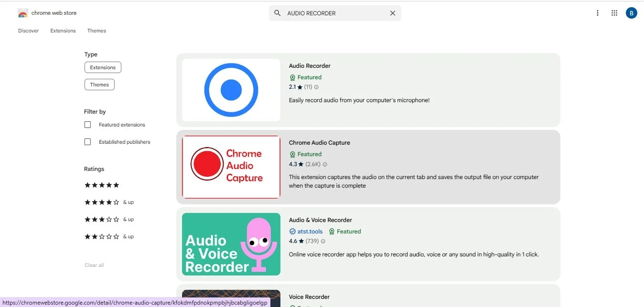Click the verified badge next to atst.tools
The height and width of the screenshot is (307, 644).
[x=292, y=232]
